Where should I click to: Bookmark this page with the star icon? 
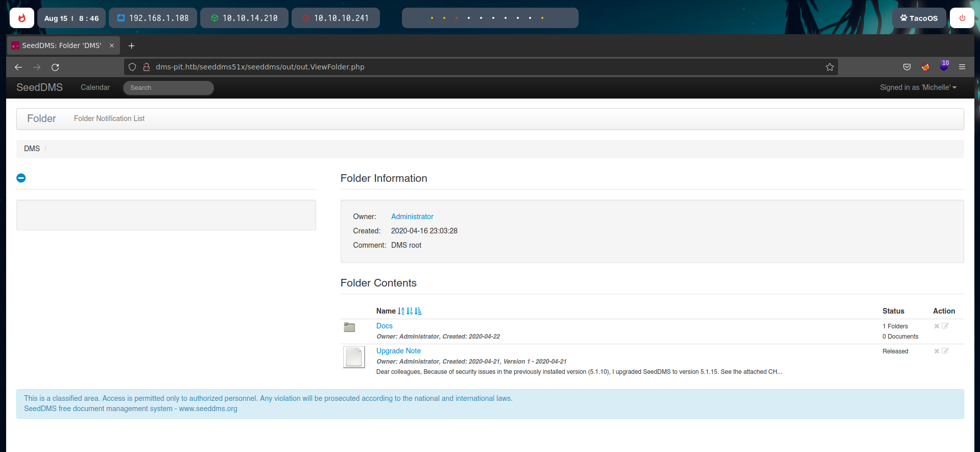pyautogui.click(x=829, y=67)
